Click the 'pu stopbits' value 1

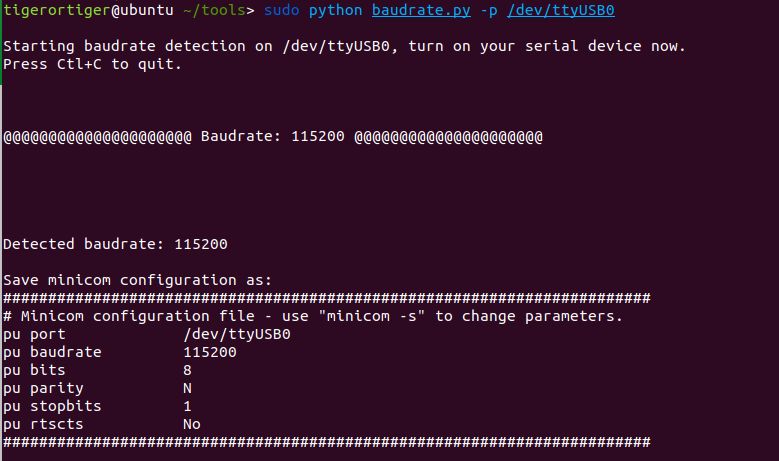pyautogui.click(x=187, y=406)
